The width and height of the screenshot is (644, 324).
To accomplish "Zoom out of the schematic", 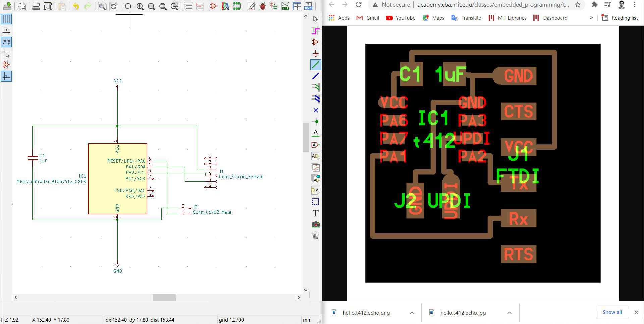I will 151,6.
